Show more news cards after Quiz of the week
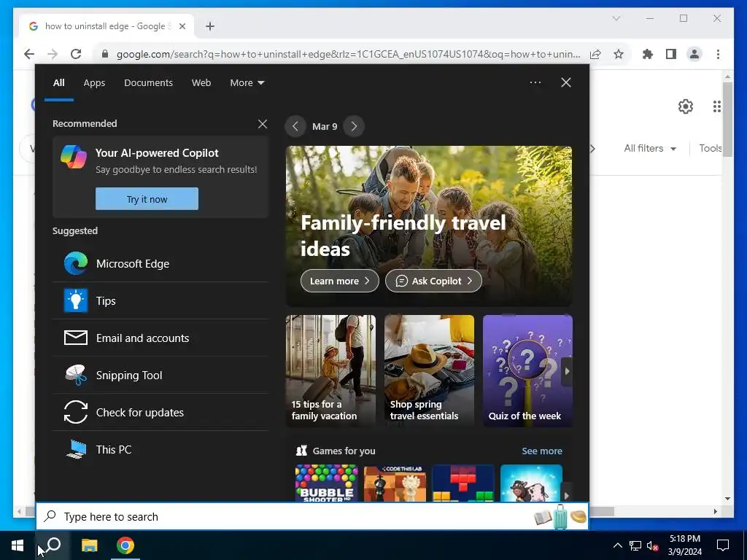The height and width of the screenshot is (560, 747). pyautogui.click(x=567, y=371)
